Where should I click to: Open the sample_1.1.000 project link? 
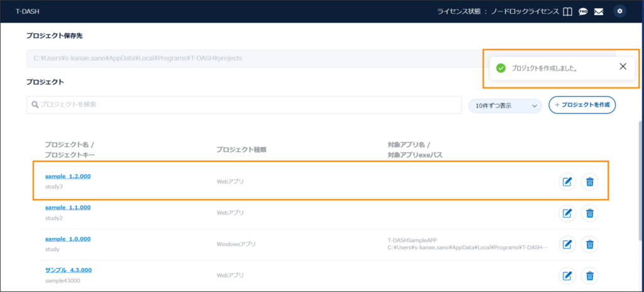[x=68, y=207]
